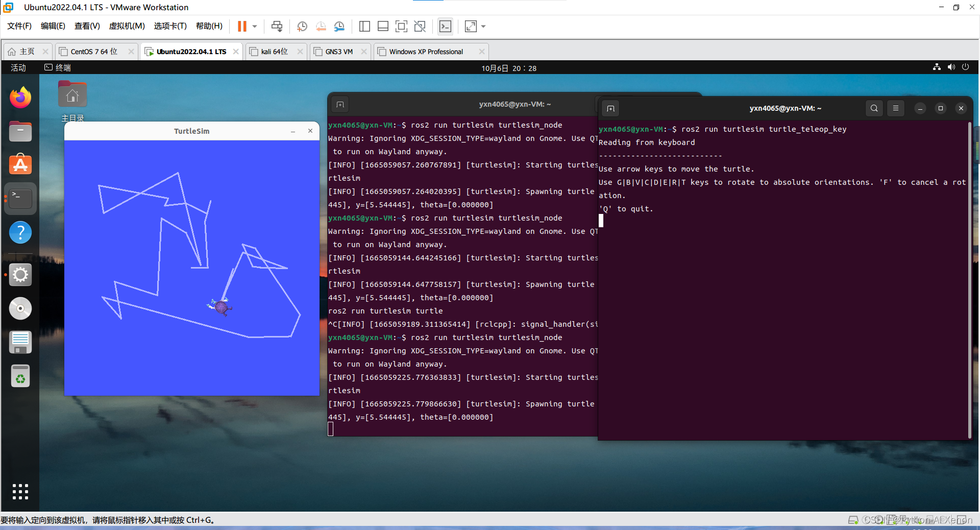Pause the virtual machine

242,26
